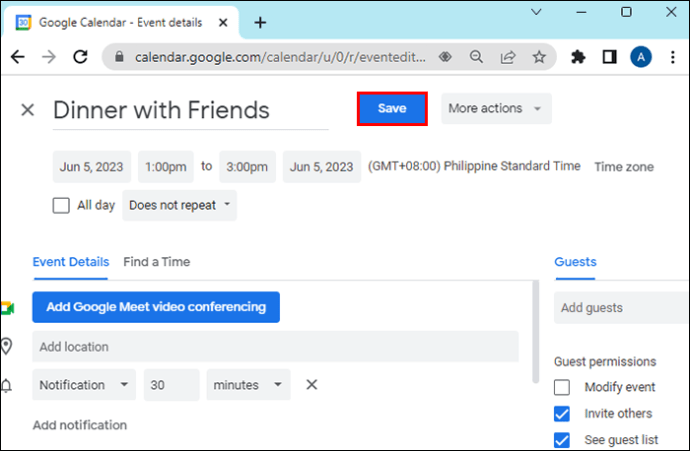Viewport: 690px width, 451px height.
Task: Open the Chrome extensions puzzle icon
Action: point(577,57)
